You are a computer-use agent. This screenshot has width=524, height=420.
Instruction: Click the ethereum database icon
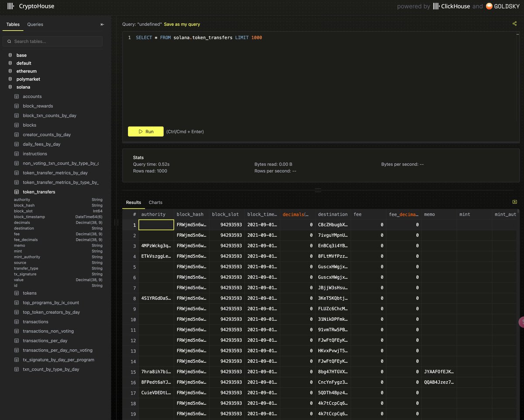[x=10, y=71]
